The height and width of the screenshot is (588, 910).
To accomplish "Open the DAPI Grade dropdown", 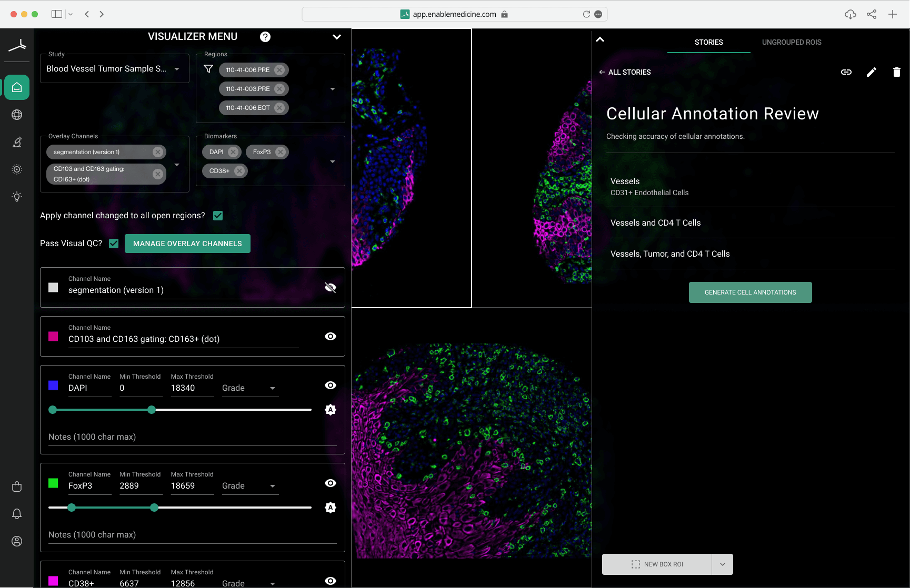I will point(250,388).
